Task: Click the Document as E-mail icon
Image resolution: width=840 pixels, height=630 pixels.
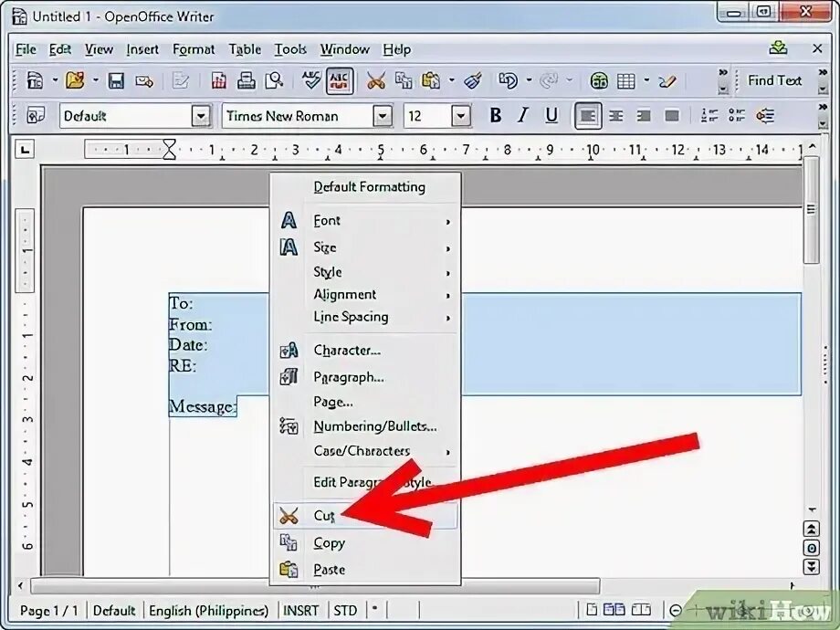Action: tap(144, 81)
